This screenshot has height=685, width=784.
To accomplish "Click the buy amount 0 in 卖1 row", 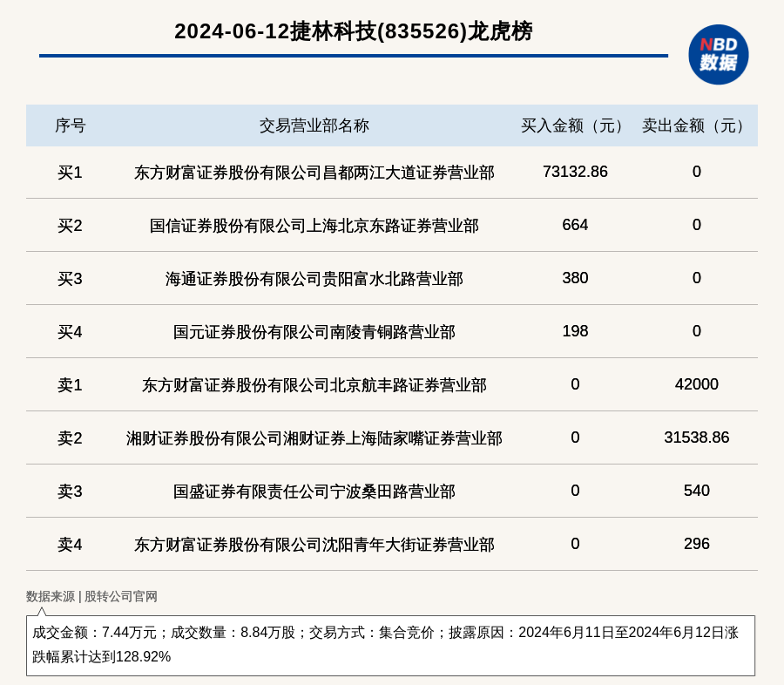I will click(x=575, y=383).
